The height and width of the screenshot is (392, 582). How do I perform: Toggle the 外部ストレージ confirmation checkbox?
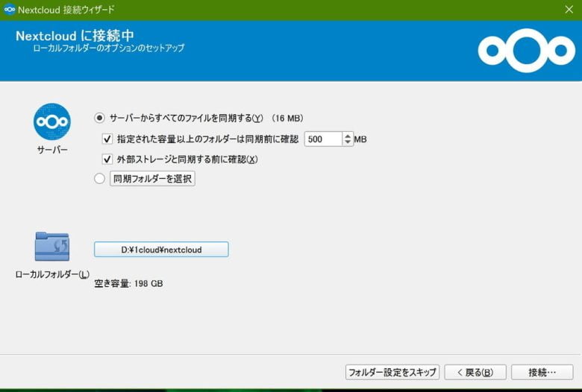tap(107, 159)
